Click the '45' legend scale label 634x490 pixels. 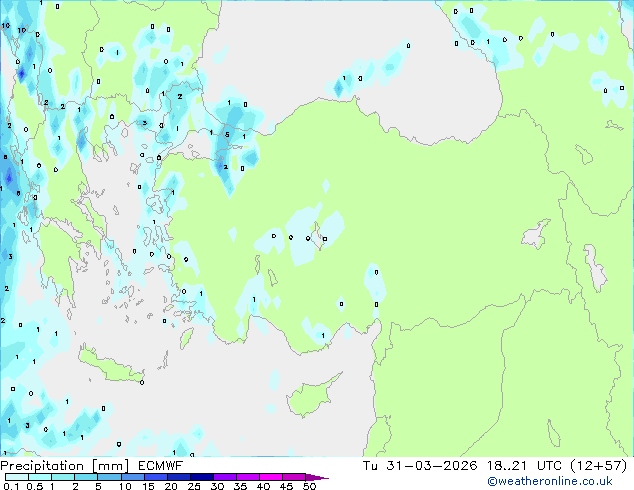pyautogui.click(x=286, y=486)
